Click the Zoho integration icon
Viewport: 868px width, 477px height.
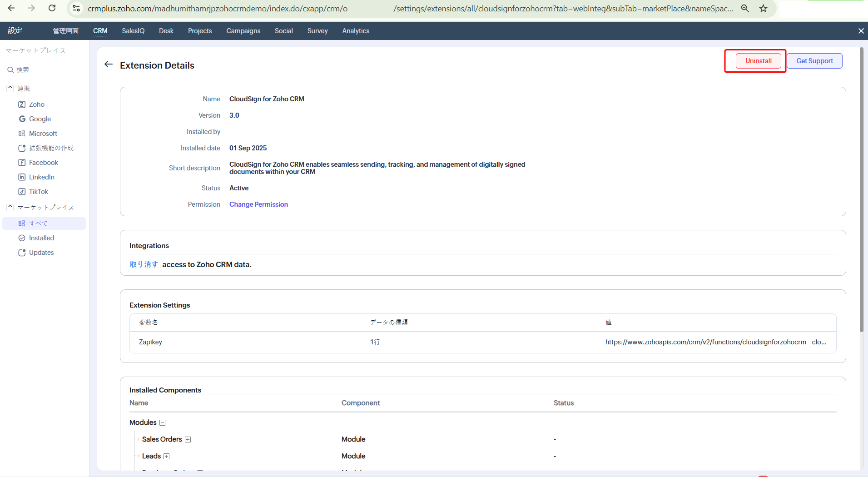22,104
